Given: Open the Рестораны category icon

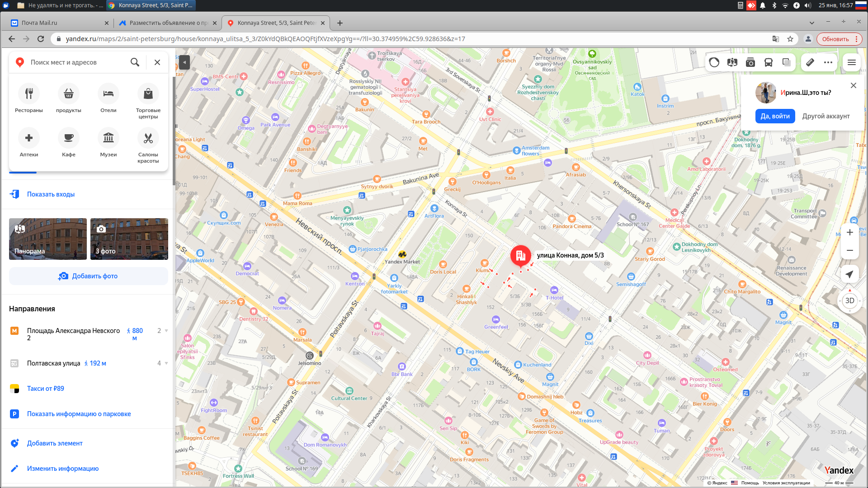Looking at the screenshot, I should (x=29, y=94).
